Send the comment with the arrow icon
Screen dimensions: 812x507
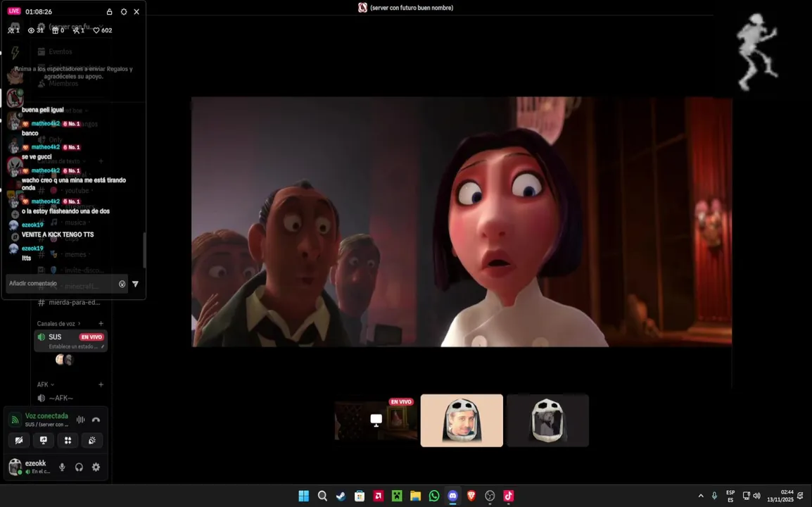135,284
